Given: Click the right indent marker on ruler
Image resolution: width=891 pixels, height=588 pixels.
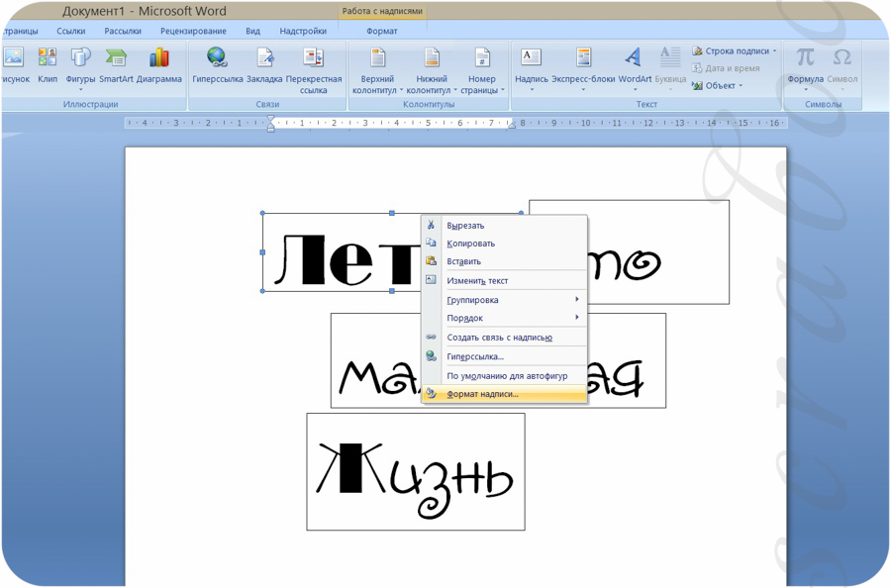Looking at the screenshot, I should [x=512, y=126].
